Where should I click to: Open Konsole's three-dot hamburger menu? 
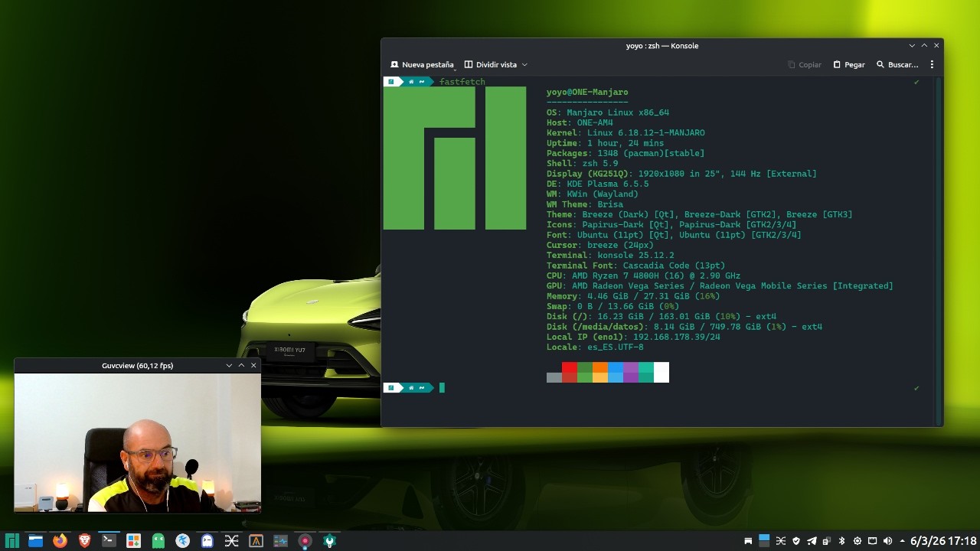click(x=932, y=64)
